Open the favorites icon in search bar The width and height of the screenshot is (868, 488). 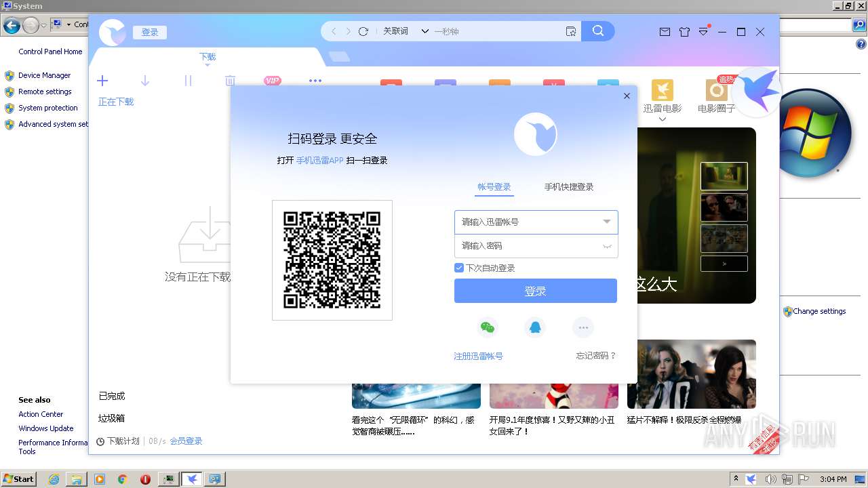click(571, 31)
